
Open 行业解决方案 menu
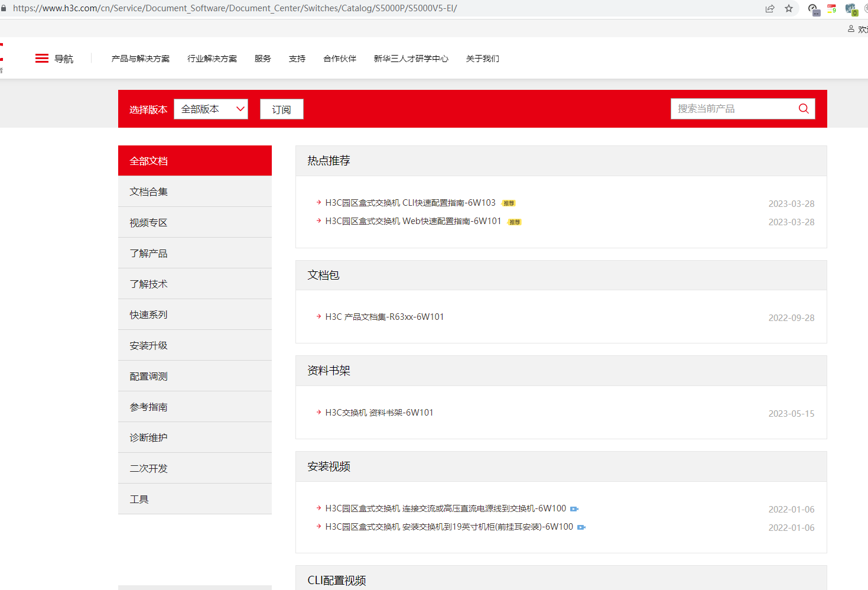[212, 59]
